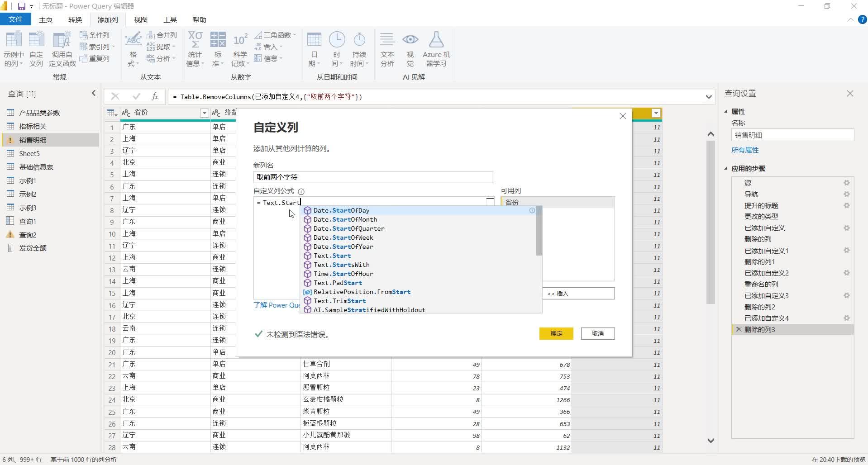Open the 省份 column filter dropdown
The width and height of the screenshot is (868, 465).
click(204, 113)
